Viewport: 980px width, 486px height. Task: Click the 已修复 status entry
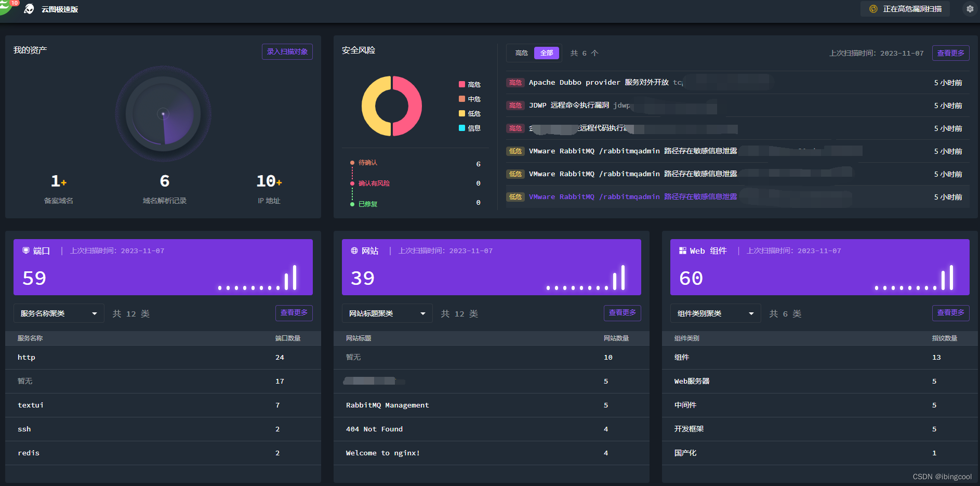[x=368, y=204]
